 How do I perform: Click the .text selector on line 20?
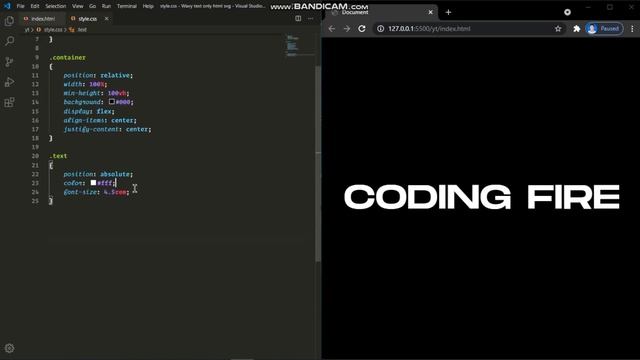(x=58, y=156)
